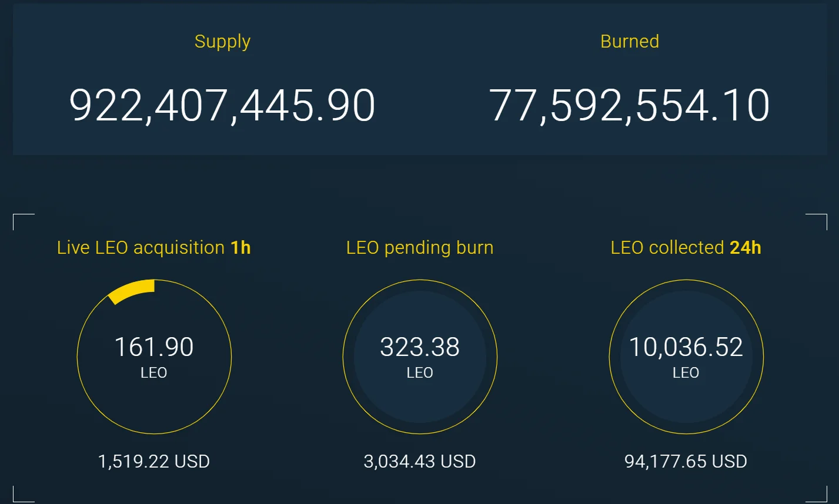Click the 10,036.52 collected value
The width and height of the screenshot is (839, 504).
(686, 347)
